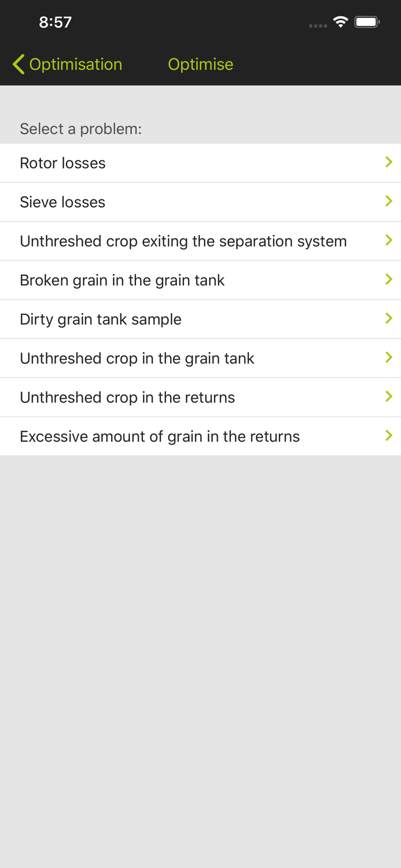Open Broken grain in the grain tank

[x=122, y=280]
